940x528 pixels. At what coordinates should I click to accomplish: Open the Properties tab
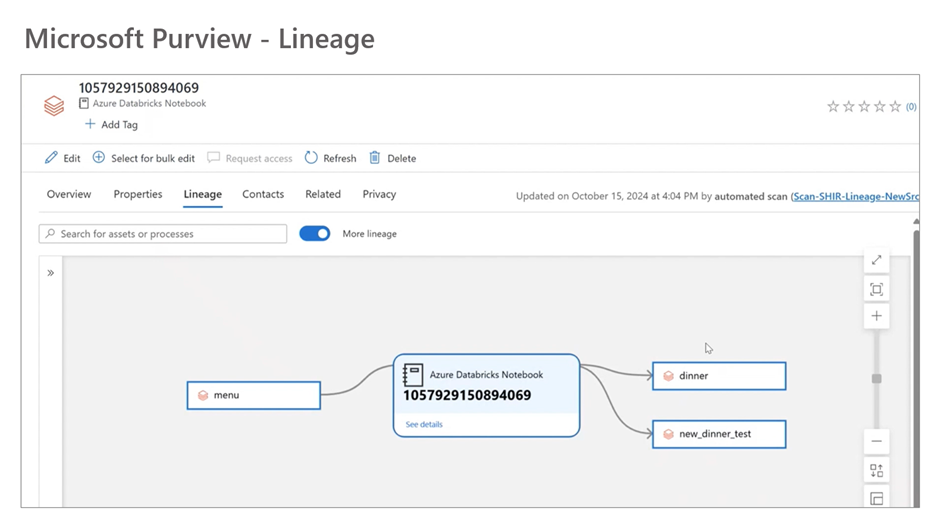[138, 194]
